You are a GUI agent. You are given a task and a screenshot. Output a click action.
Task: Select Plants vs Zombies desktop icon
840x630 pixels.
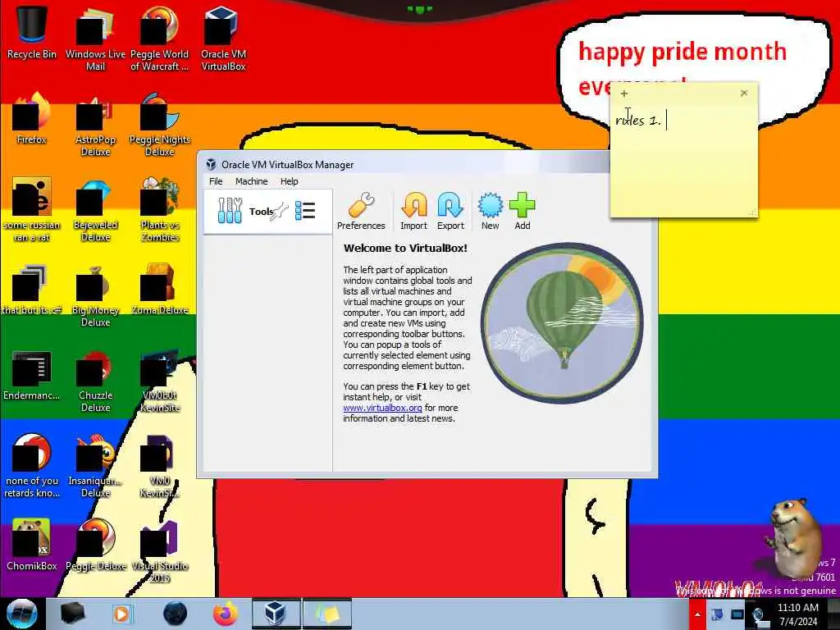coord(160,209)
